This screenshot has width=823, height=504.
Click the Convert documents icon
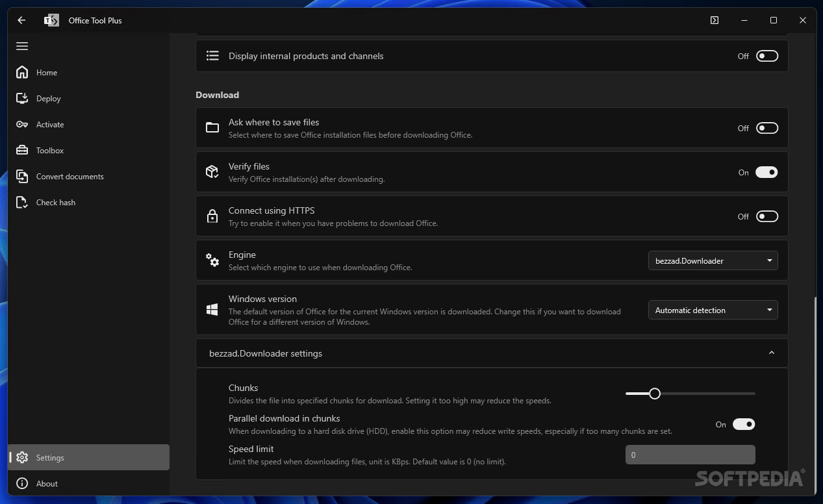(22, 176)
